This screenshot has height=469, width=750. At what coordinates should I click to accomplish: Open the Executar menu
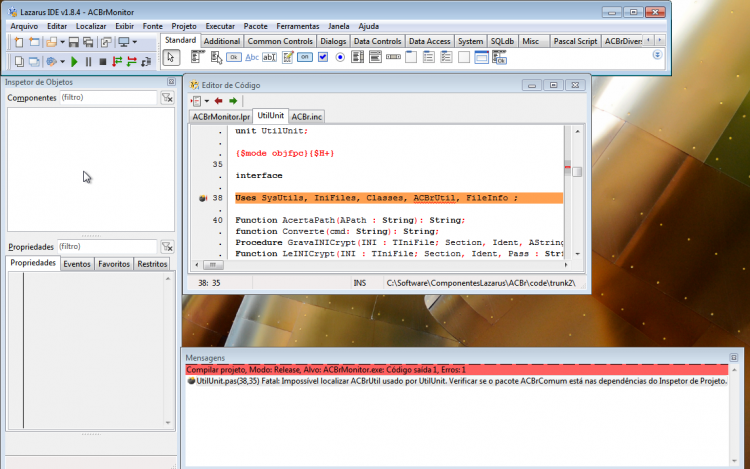220,26
